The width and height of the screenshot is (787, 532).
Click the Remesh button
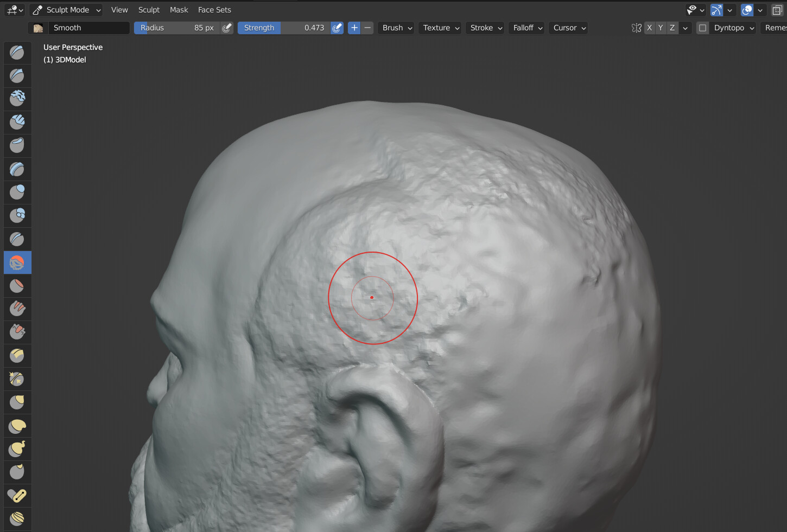click(x=777, y=28)
